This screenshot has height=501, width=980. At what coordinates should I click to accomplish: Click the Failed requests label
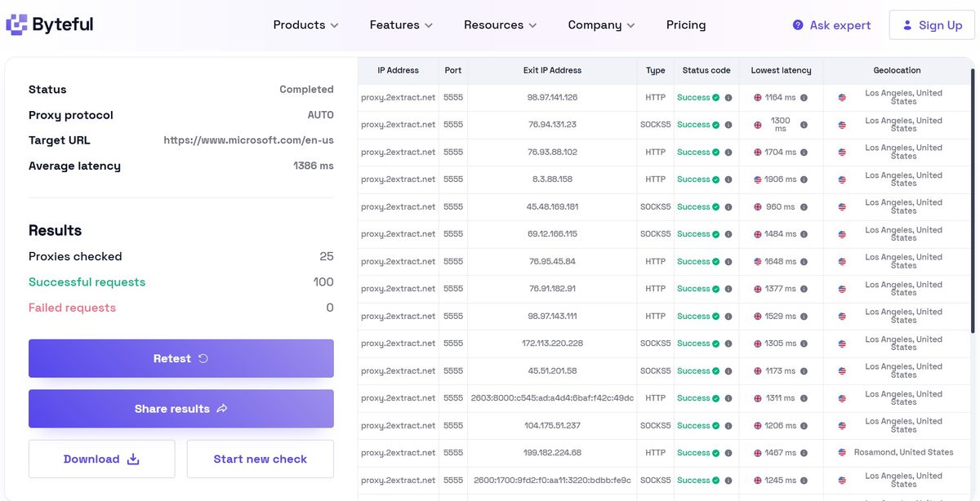(x=72, y=308)
